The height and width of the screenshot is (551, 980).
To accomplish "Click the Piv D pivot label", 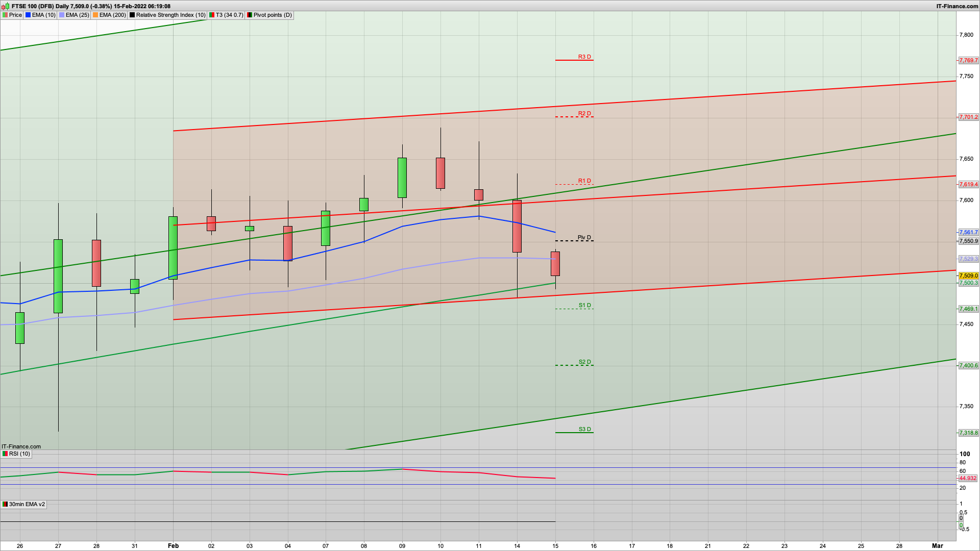I will 584,237.
